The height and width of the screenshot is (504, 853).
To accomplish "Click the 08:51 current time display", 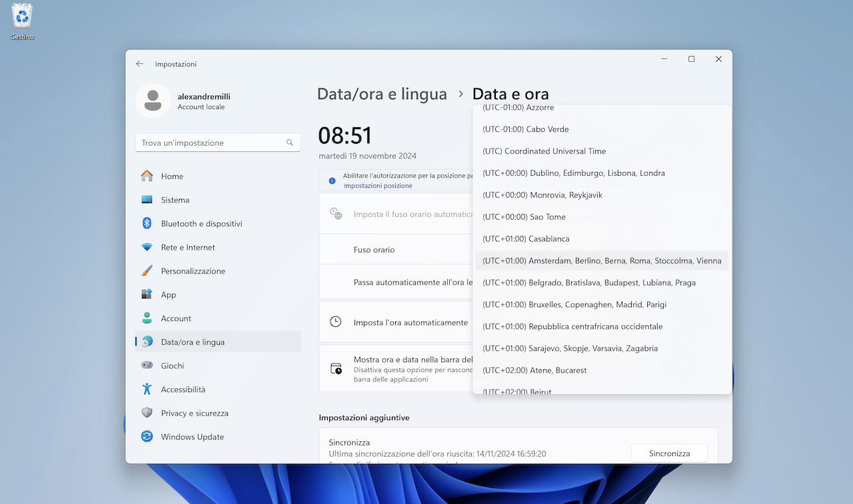I will click(345, 136).
